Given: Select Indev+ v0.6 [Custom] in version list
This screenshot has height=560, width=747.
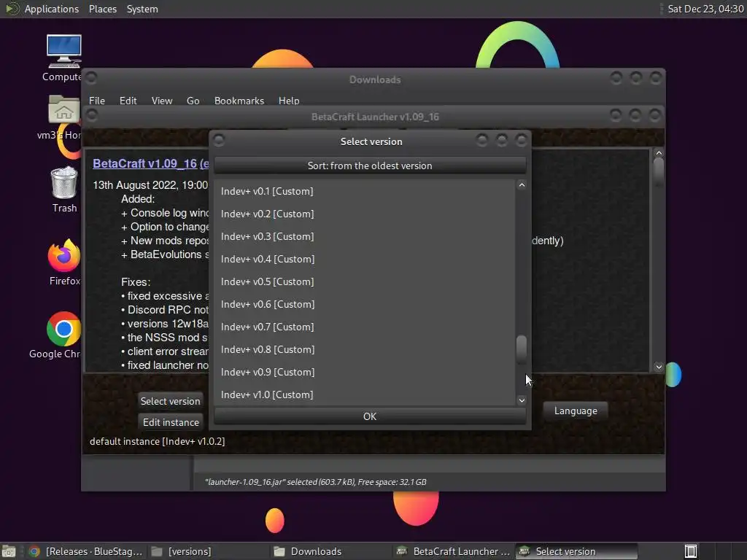Looking at the screenshot, I should [365, 304].
